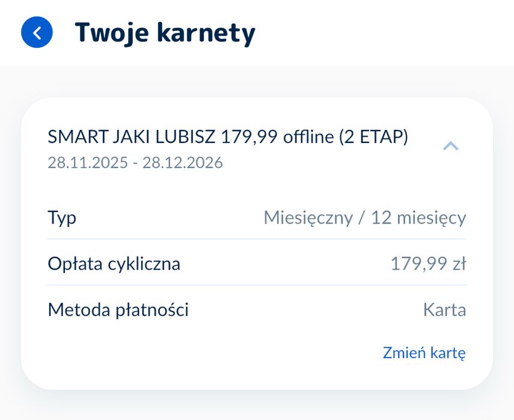Image resolution: width=514 pixels, height=420 pixels.
Task: Click the divider below the Opłata cykliczna row
Action: pyautogui.click(x=257, y=285)
